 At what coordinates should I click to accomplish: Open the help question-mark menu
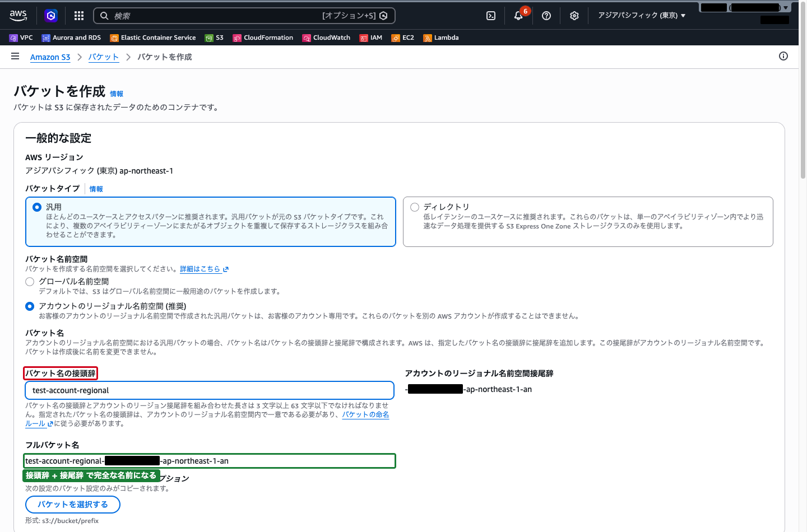click(x=546, y=16)
